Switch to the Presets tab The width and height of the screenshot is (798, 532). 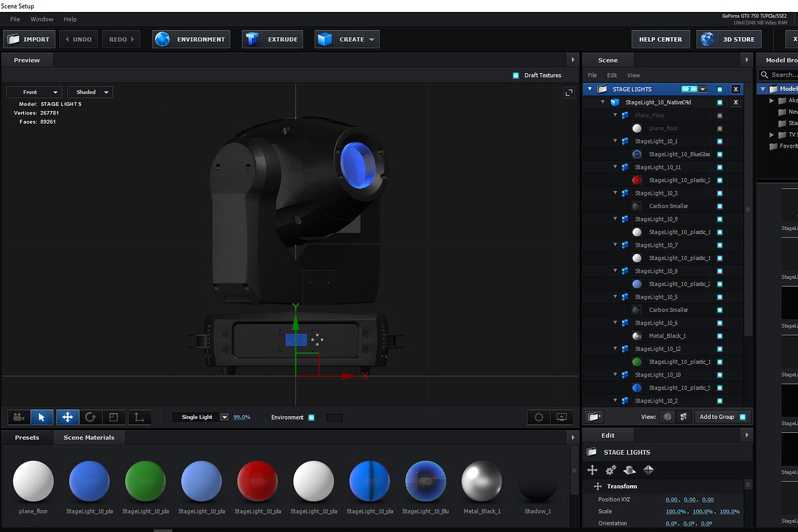click(27, 438)
